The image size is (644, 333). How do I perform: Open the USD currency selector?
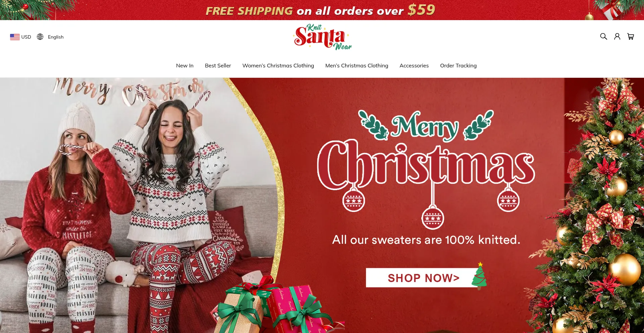coord(20,37)
